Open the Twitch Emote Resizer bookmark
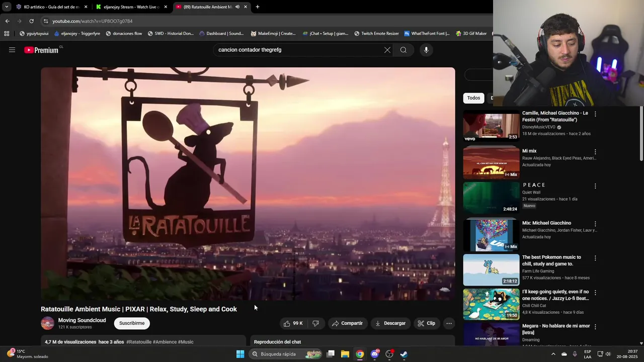The image size is (644, 362). [x=376, y=34]
